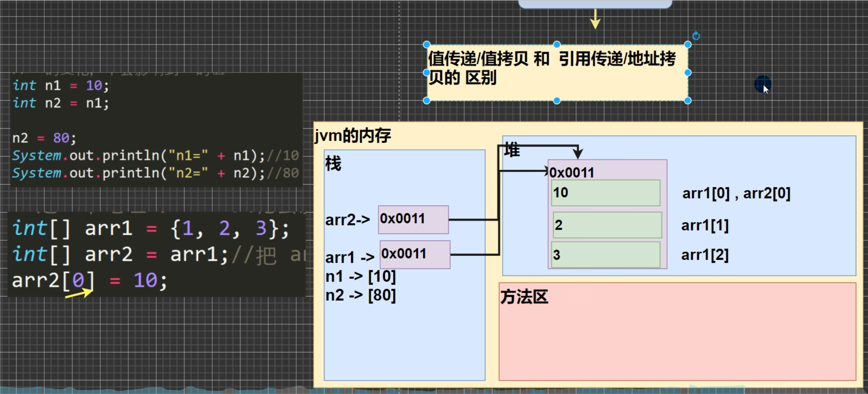868x394 pixels.
Task: Click the println "n2=" code line
Action: point(155,173)
